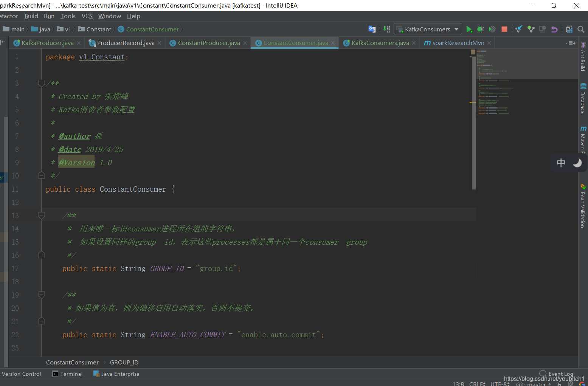Change line separator CRLF
Screen dimensions: 588x386
(x=477, y=384)
